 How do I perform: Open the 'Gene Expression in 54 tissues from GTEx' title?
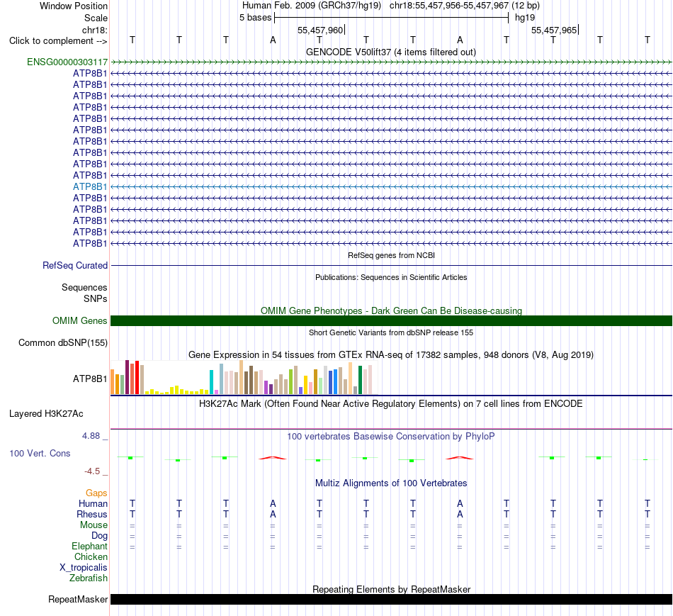pyautogui.click(x=391, y=355)
